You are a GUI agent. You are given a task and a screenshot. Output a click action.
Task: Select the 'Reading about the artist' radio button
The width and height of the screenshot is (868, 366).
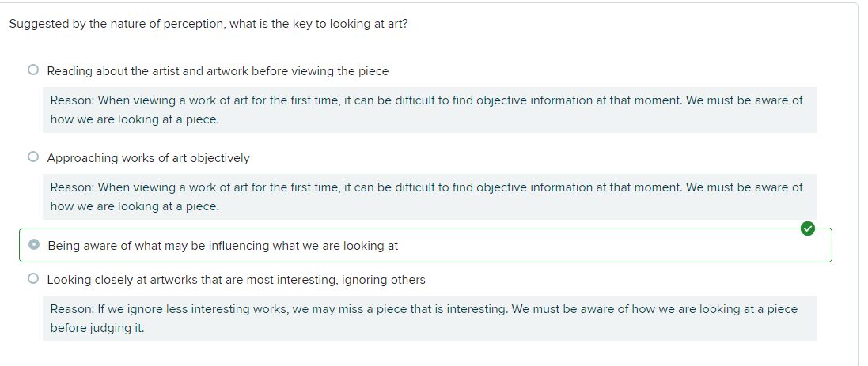click(x=33, y=70)
